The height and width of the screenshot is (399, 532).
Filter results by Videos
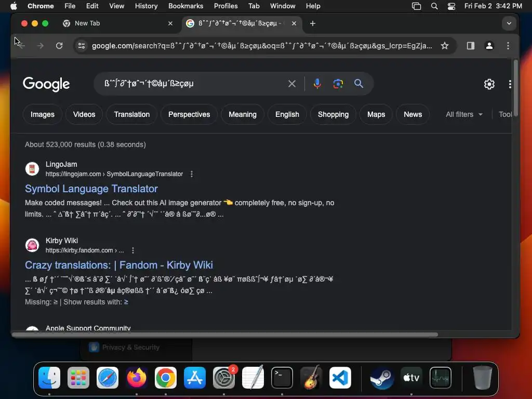84,114
